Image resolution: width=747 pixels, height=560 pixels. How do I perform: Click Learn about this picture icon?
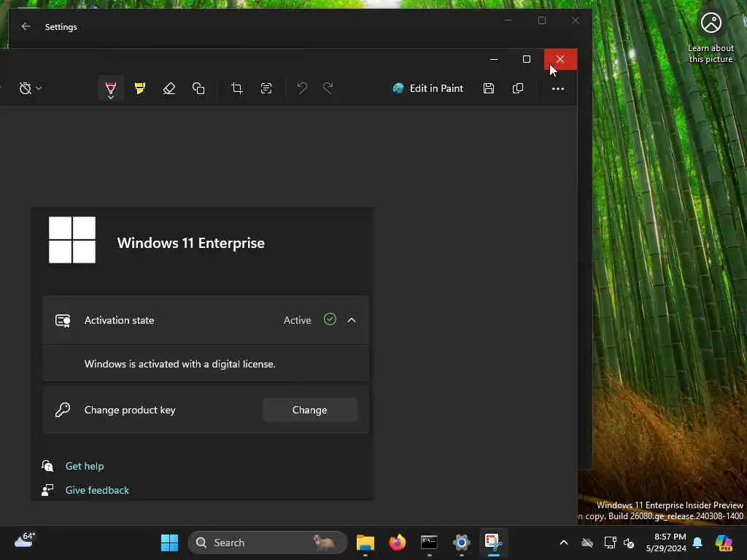click(711, 23)
